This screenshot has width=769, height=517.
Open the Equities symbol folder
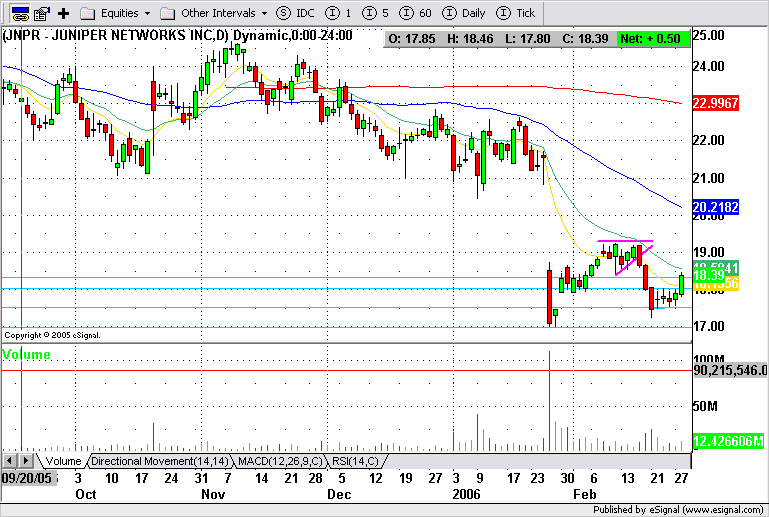coord(87,13)
